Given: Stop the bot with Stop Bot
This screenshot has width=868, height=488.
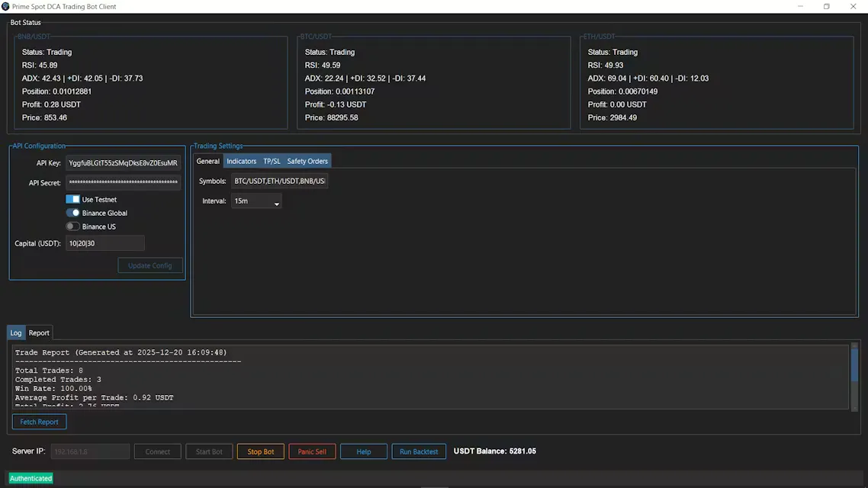Looking at the screenshot, I should [x=261, y=451].
